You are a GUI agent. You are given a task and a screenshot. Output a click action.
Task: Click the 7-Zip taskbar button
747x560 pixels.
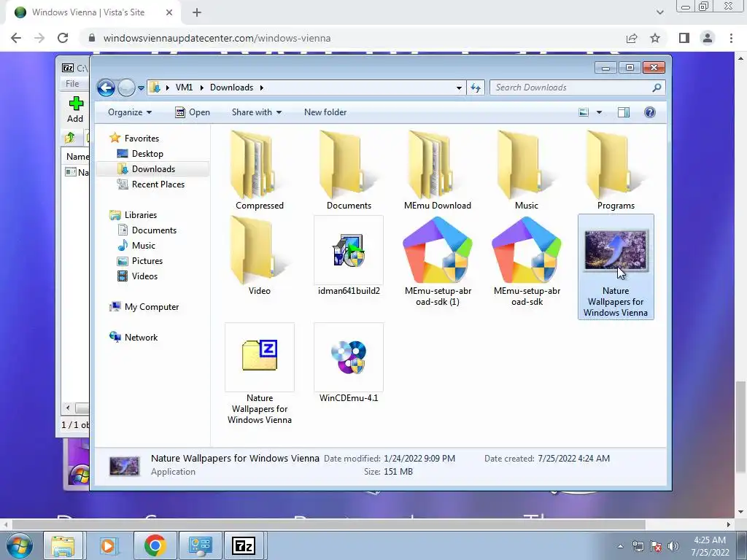coord(244,545)
